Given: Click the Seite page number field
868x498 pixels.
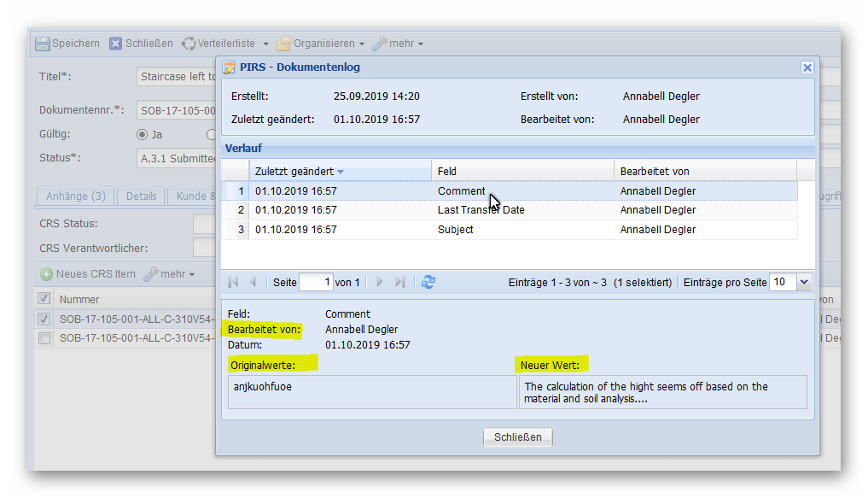Looking at the screenshot, I should (315, 282).
